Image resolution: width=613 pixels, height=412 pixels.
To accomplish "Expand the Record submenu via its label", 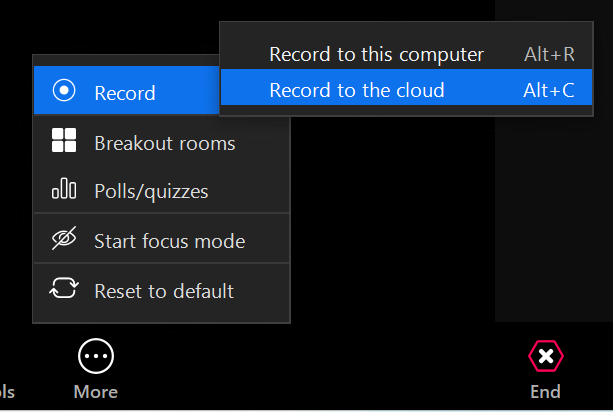I will pos(125,93).
